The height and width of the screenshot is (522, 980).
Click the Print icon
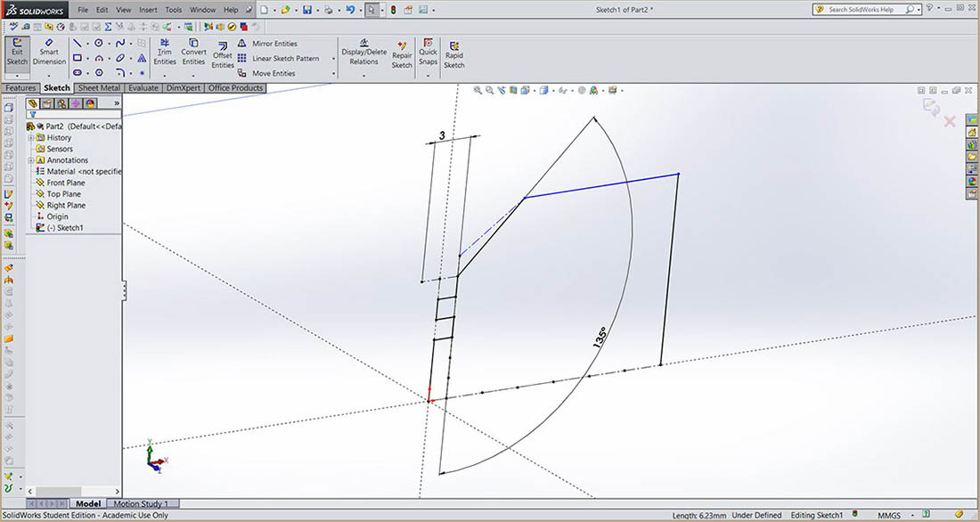click(x=329, y=10)
